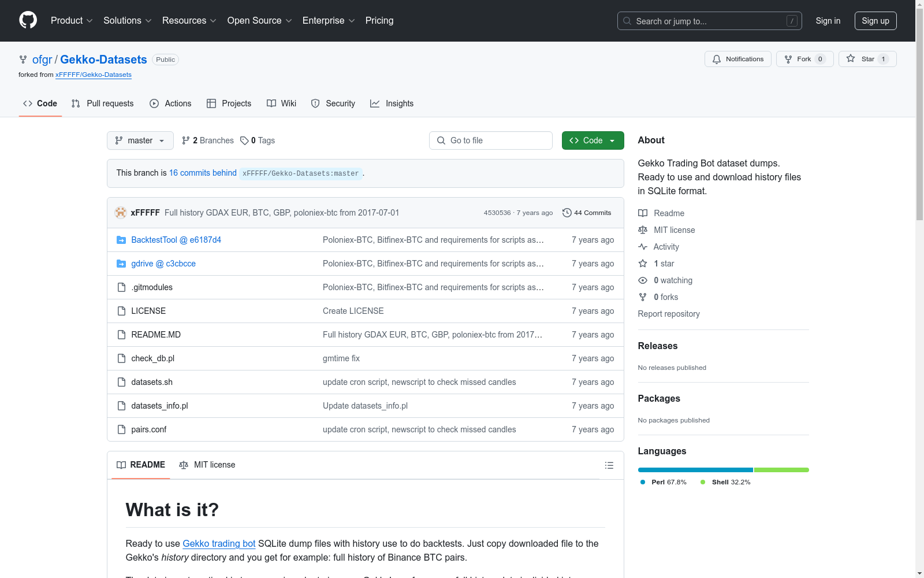Open the README outline list icon
Viewport: 924px width, 578px height.
click(609, 465)
